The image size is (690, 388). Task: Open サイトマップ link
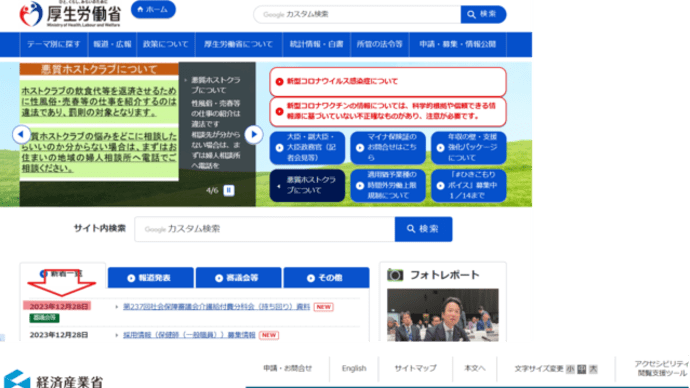pyautogui.click(x=415, y=368)
